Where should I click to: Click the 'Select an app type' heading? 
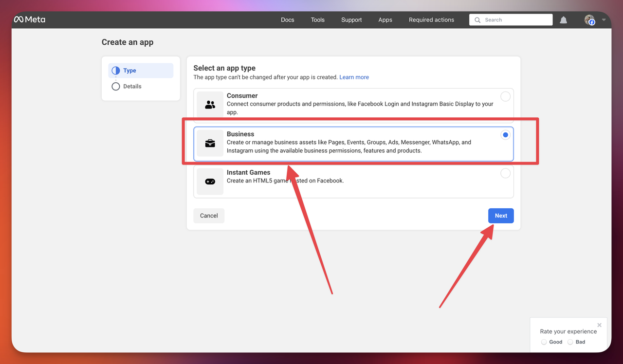[224, 68]
